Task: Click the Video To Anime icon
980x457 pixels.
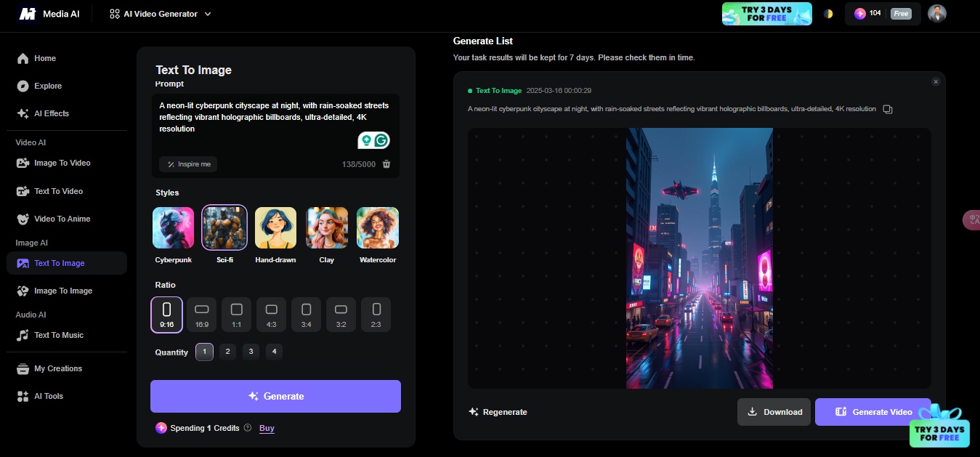Action: click(23, 219)
